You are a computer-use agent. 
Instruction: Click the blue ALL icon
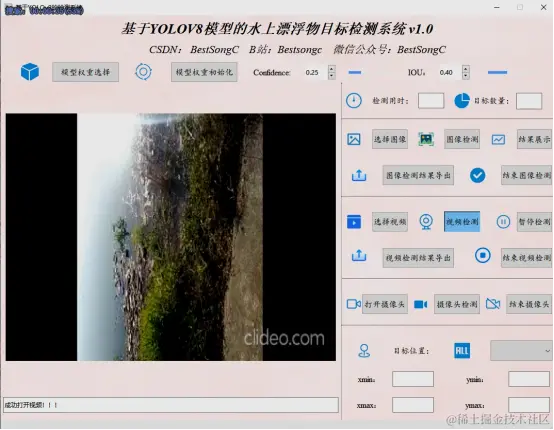coord(462,351)
